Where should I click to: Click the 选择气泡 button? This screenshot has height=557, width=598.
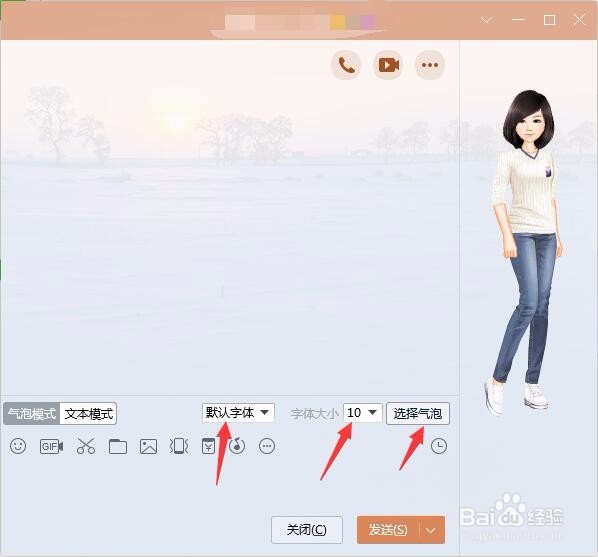click(x=418, y=414)
